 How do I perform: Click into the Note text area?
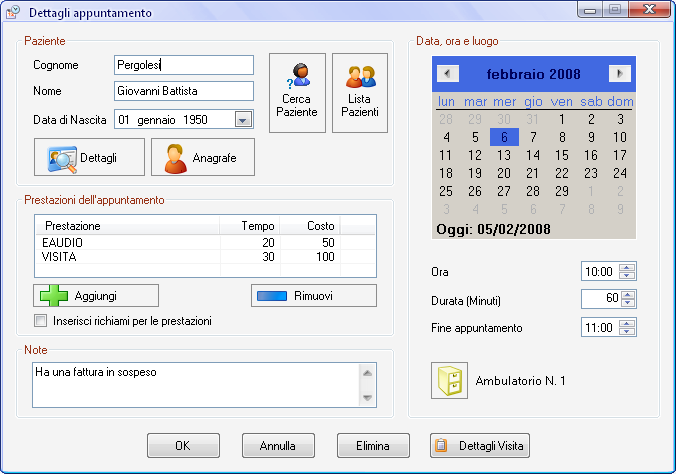coord(195,385)
